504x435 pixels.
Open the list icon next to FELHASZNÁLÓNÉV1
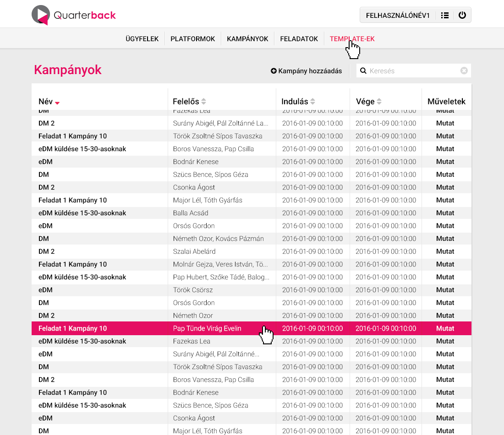click(445, 15)
